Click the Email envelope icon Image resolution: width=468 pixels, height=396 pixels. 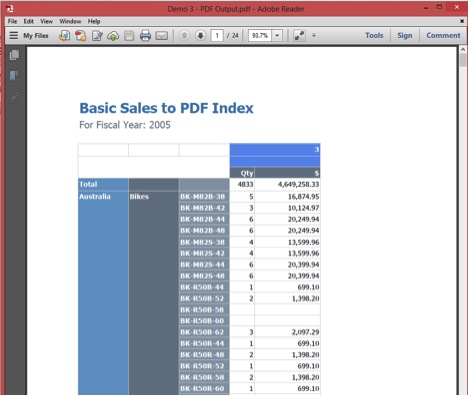pos(162,35)
